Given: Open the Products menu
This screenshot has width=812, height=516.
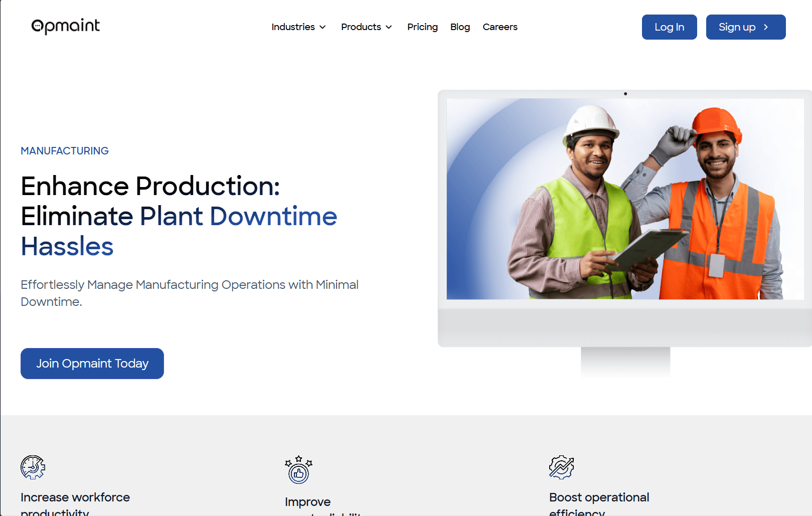Looking at the screenshot, I should tap(367, 27).
